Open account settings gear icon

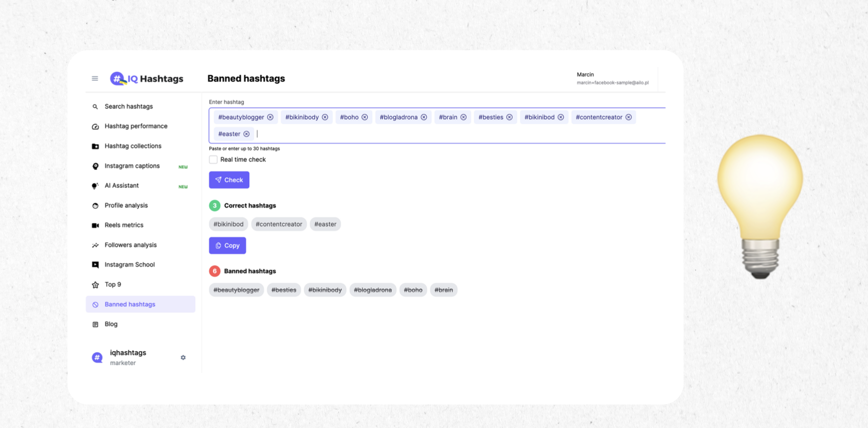[183, 357]
